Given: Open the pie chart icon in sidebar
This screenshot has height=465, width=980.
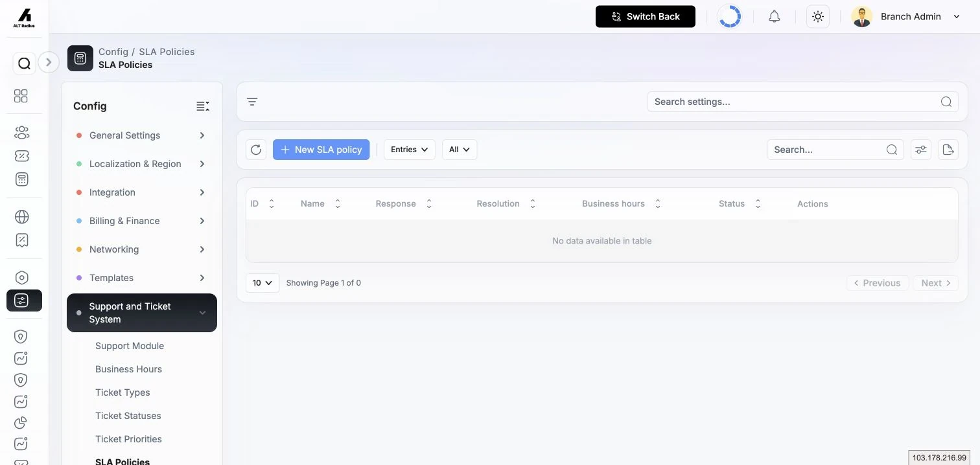Looking at the screenshot, I should (x=21, y=423).
